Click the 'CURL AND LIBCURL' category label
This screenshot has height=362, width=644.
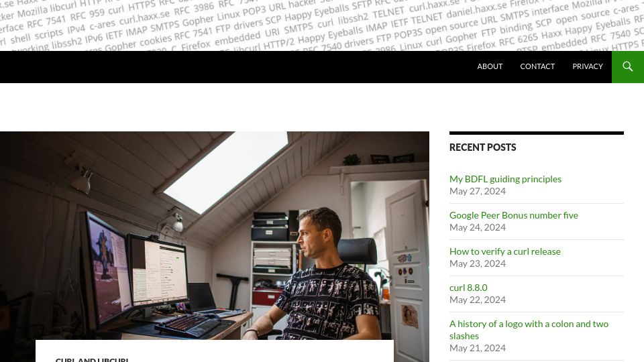pyautogui.click(x=92, y=359)
